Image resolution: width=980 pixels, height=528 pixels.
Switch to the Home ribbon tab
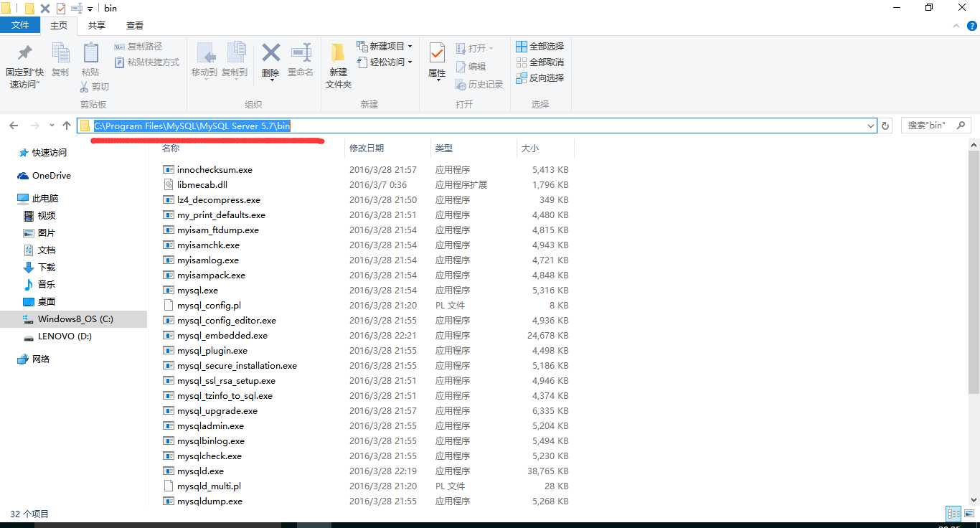[59, 25]
